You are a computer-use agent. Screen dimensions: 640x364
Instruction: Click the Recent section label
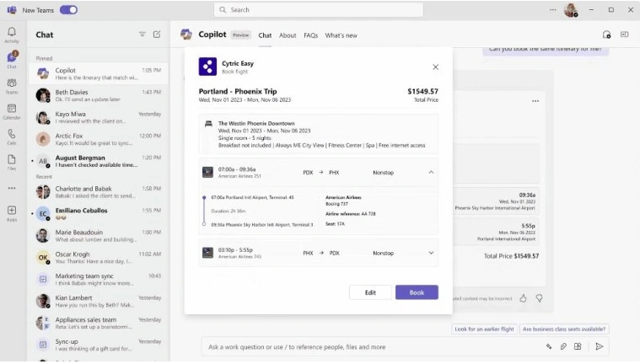pyautogui.click(x=44, y=177)
